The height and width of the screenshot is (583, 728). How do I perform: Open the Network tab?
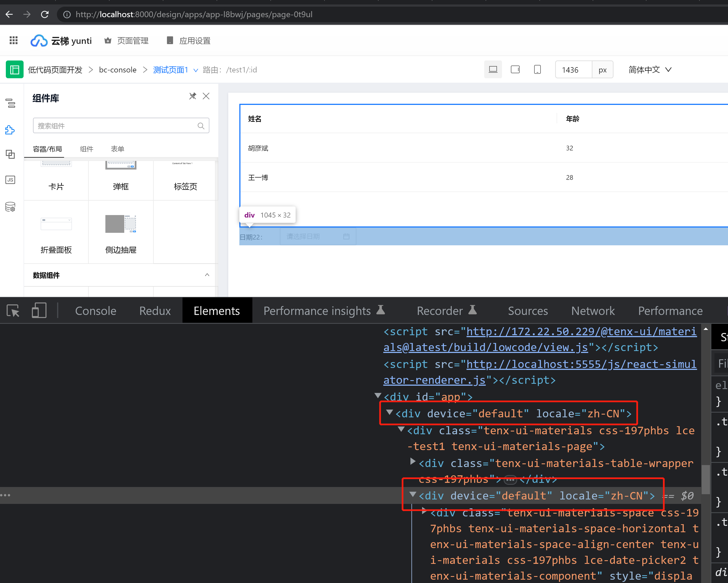tap(593, 311)
